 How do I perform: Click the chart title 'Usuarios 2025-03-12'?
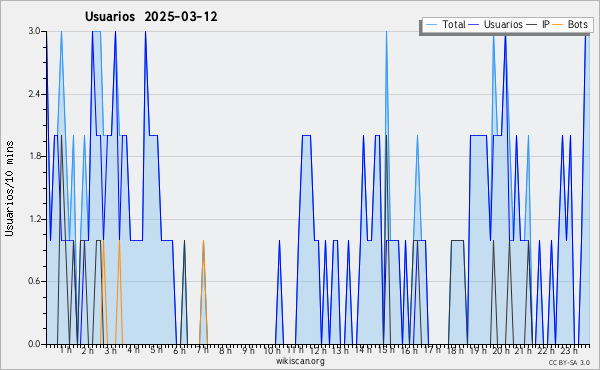pyautogui.click(x=151, y=17)
